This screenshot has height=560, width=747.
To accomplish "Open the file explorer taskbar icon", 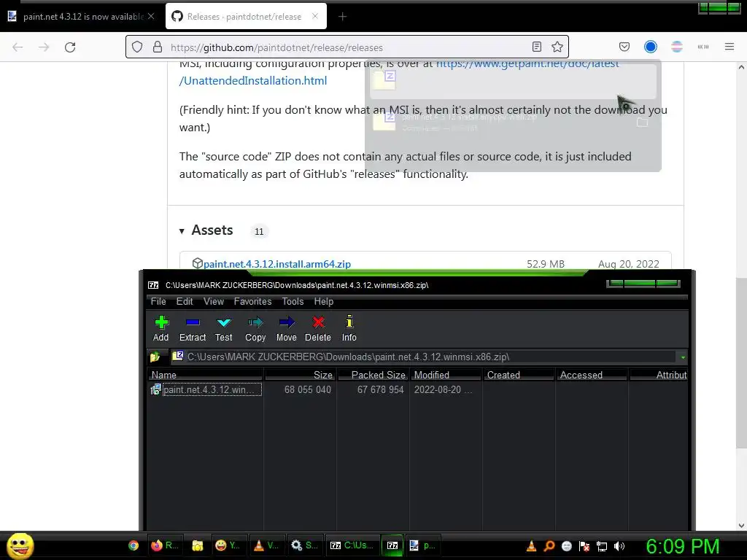I will pyautogui.click(x=197, y=545).
